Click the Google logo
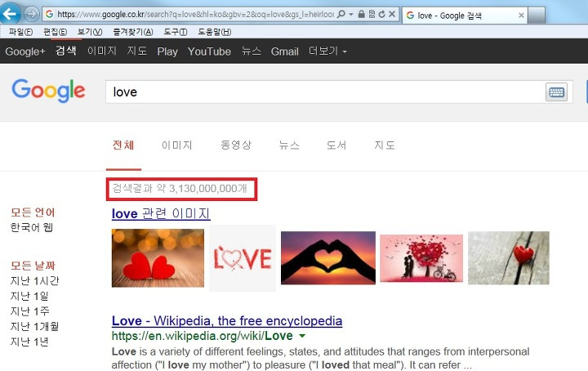 pos(48,91)
